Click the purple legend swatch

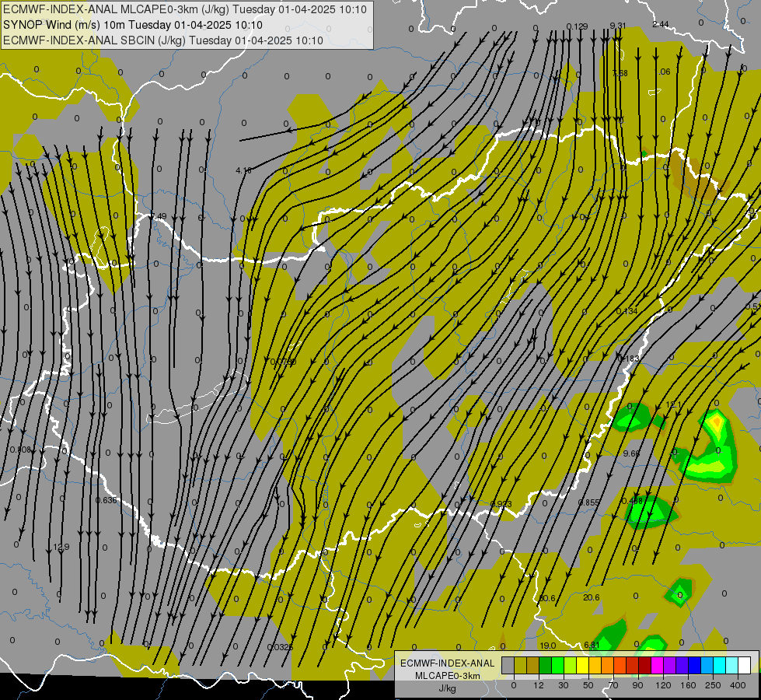pos(670,666)
